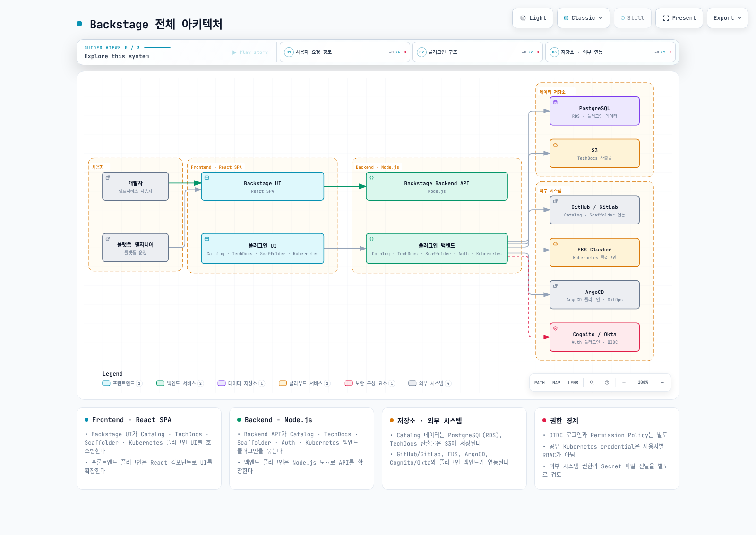The width and height of the screenshot is (756, 535).
Task: Select guided view 02 플러그인 구조
Action: coord(478,52)
